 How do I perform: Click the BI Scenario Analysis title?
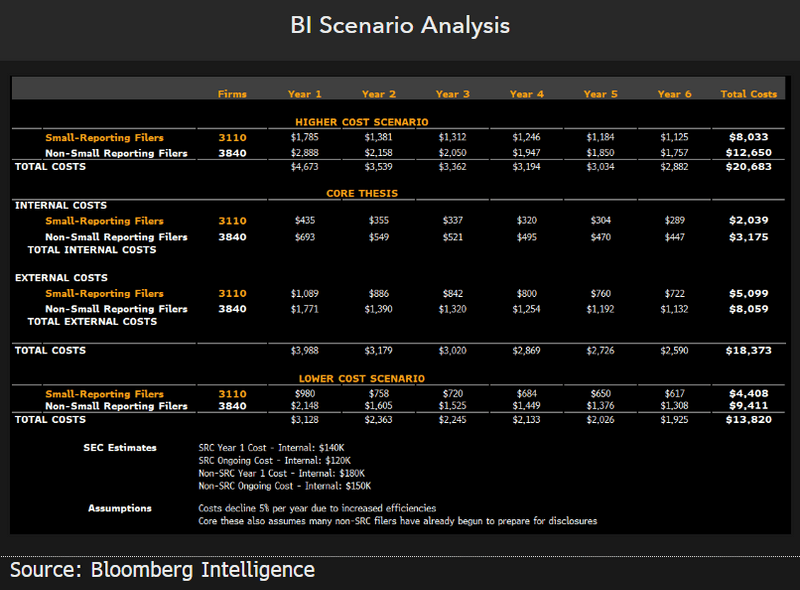(400, 25)
